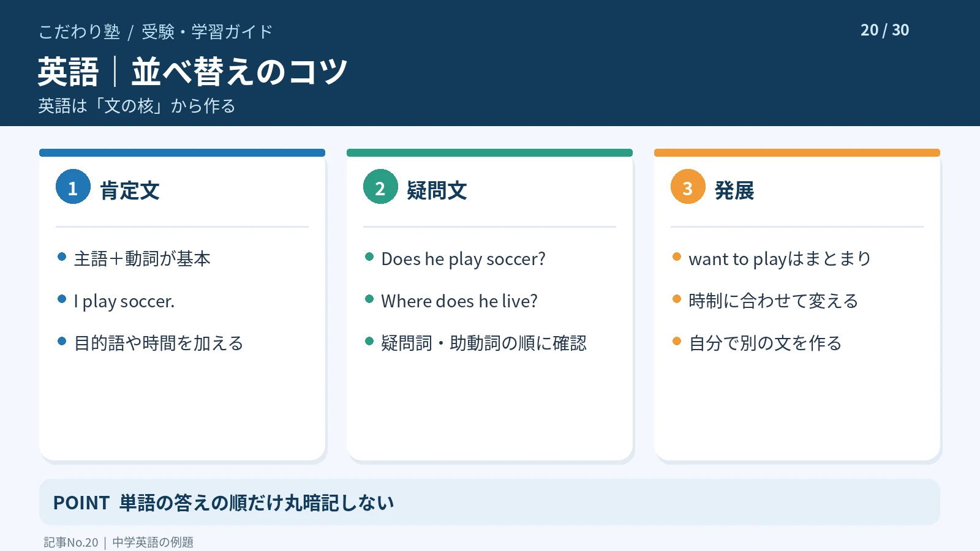Click the blue number 1 circle badge
The height and width of the screenshot is (551, 980).
(73, 187)
